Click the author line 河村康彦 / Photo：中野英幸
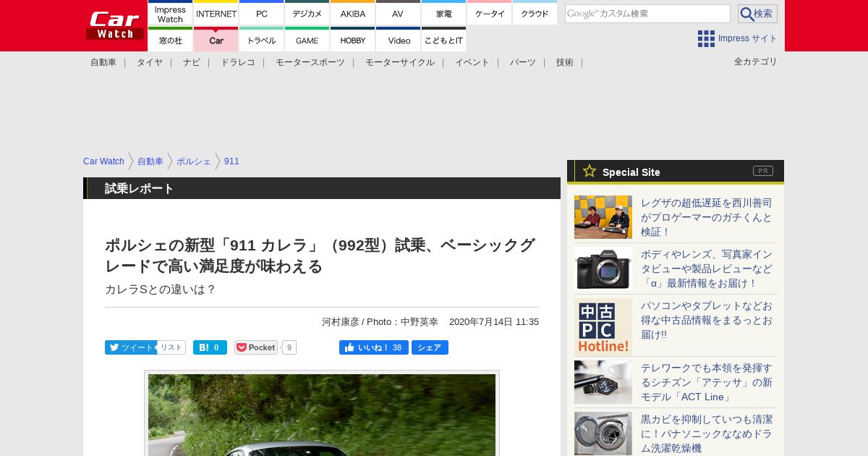 380,322
